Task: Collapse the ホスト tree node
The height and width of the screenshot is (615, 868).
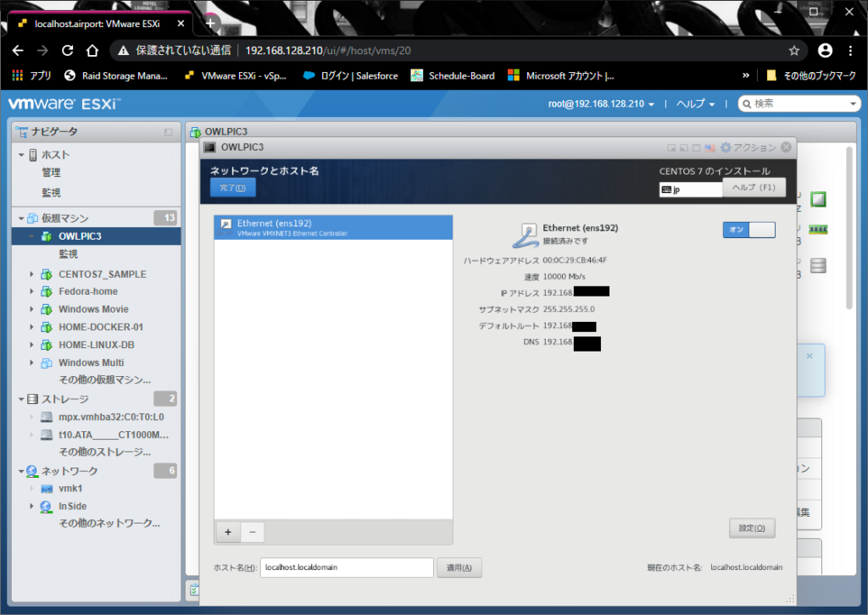Action: [x=21, y=155]
